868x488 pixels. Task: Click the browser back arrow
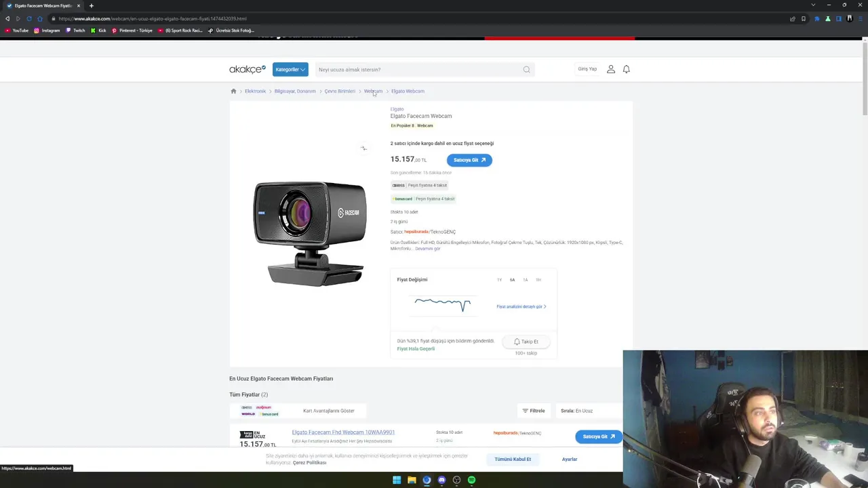(7, 18)
